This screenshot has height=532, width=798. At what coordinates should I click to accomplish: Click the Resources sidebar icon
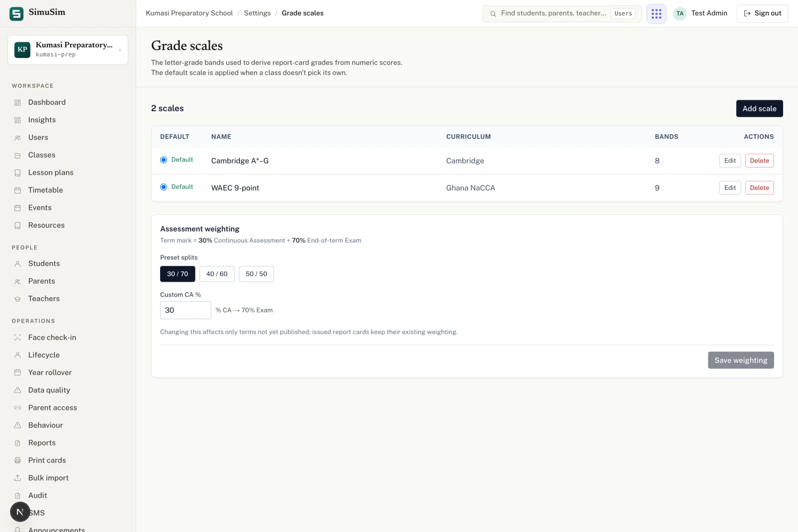(x=17, y=225)
